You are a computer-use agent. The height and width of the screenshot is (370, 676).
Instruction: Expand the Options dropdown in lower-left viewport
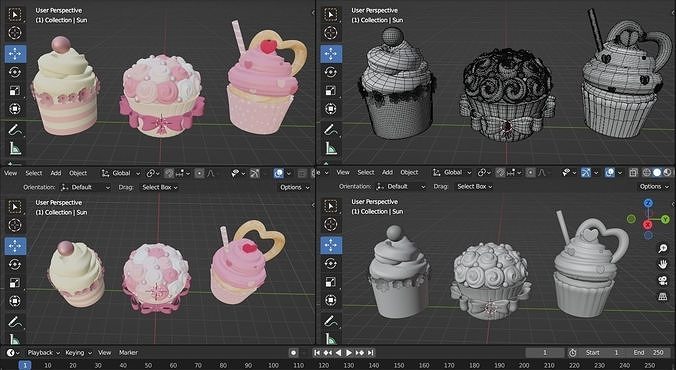tap(294, 187)
